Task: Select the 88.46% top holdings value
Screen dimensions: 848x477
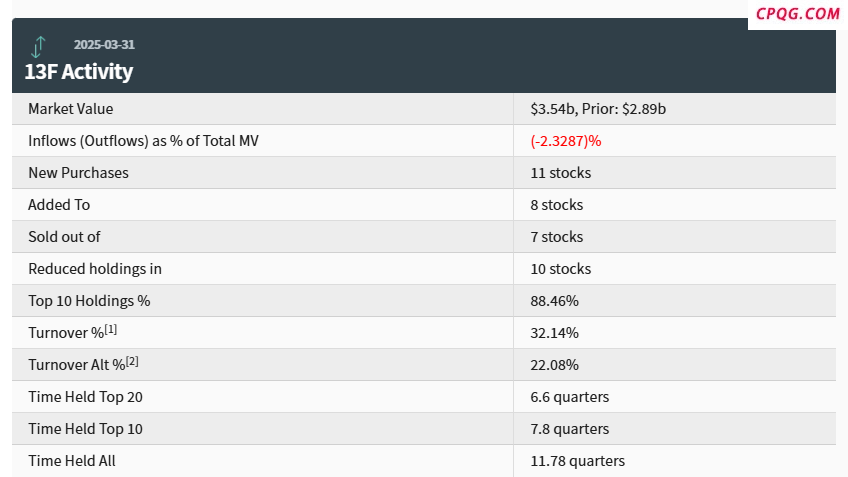Action: tap(554, 301)
